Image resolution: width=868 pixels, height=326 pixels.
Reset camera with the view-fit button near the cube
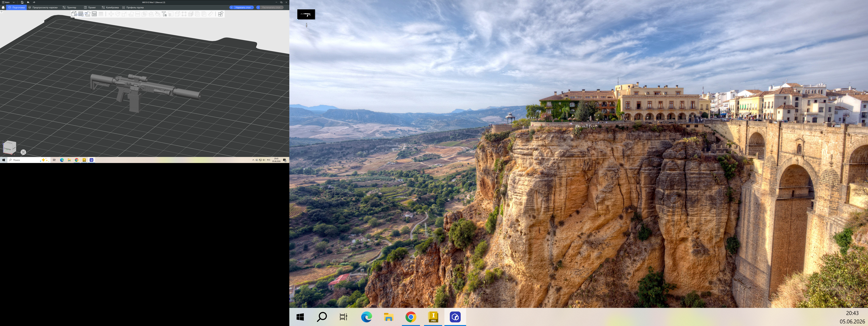pos(23,152)
